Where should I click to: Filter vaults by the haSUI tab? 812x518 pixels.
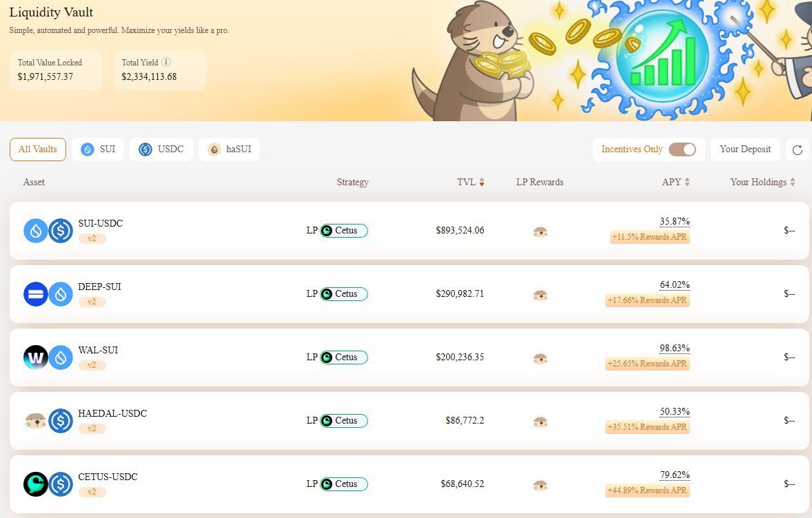click(x=229, y=149)
